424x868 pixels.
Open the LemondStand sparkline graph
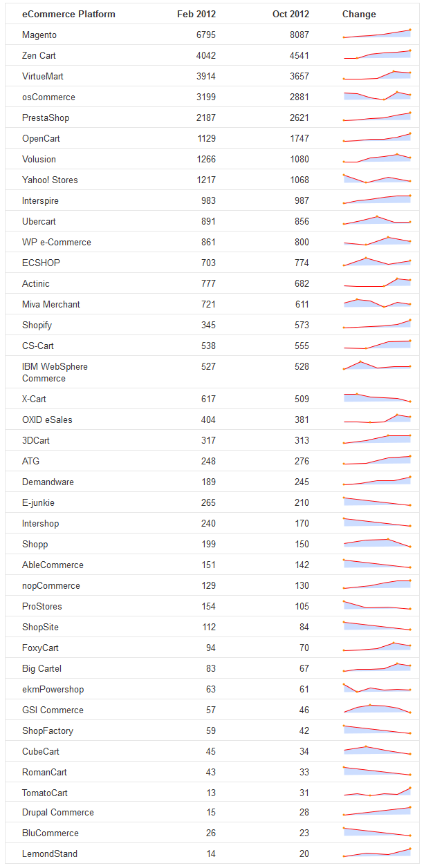pyautogui.click(x=377, y=852)
